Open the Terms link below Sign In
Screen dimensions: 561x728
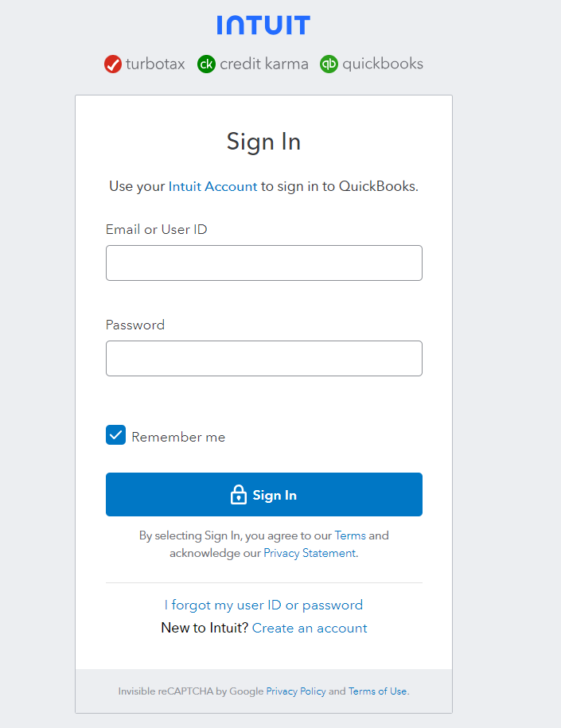click(x=349, y=535)
